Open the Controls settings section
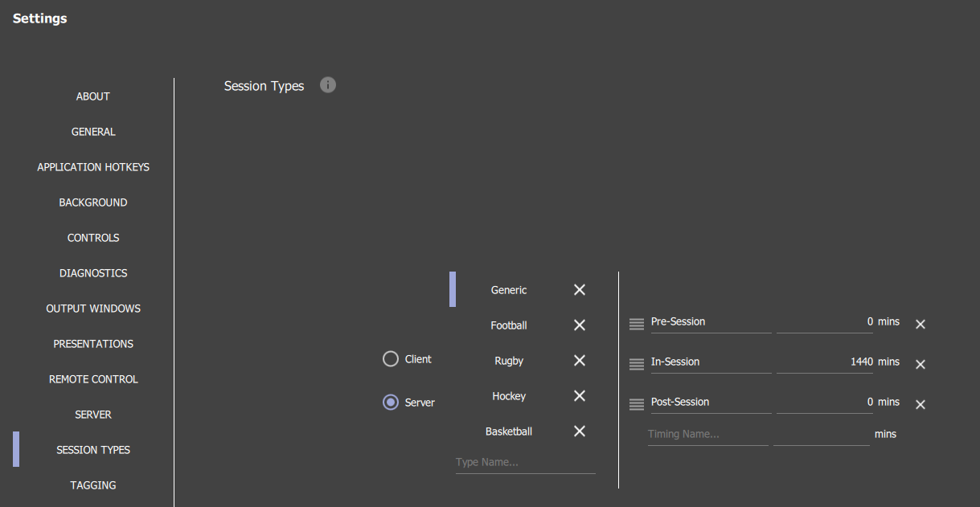980x507 pixels. 93,238
